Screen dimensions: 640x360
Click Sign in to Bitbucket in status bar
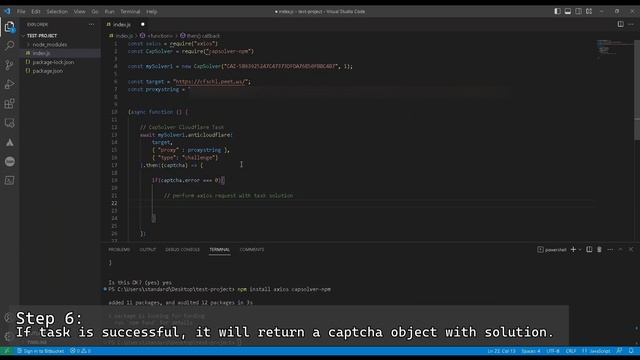[x=41, y=351]
